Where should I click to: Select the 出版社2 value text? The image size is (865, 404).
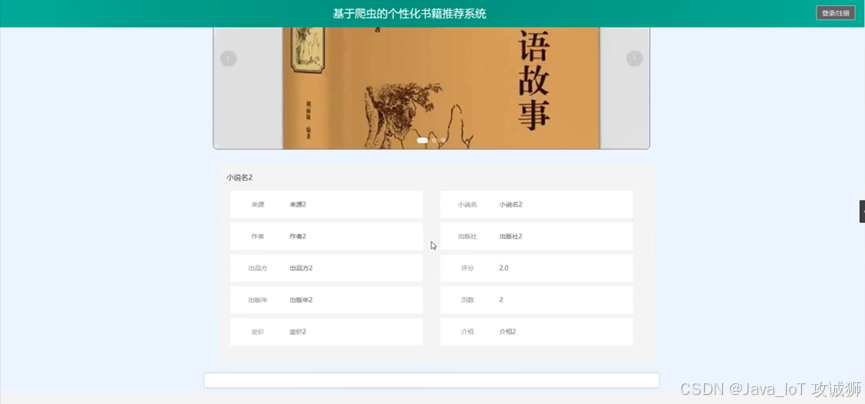click(511, 237)
